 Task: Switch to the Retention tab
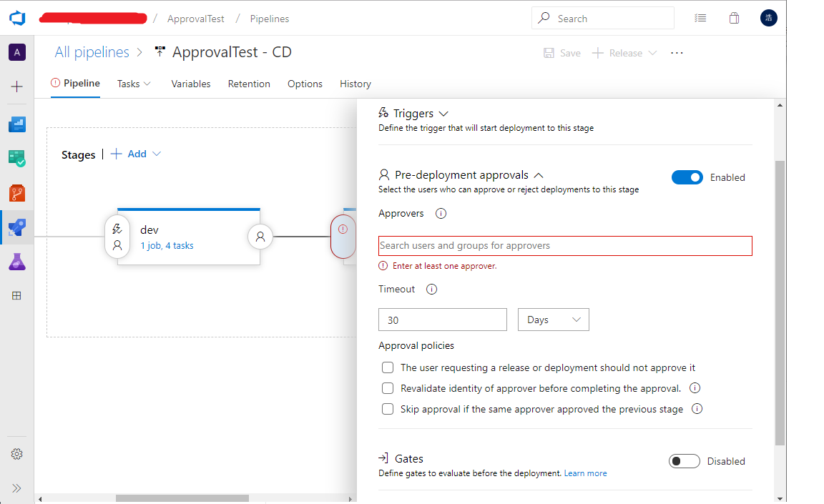(249, 84)
